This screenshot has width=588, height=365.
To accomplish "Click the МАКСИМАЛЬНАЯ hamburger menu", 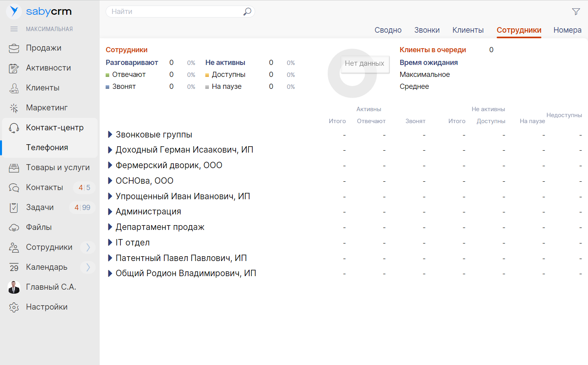I will 14,29.
